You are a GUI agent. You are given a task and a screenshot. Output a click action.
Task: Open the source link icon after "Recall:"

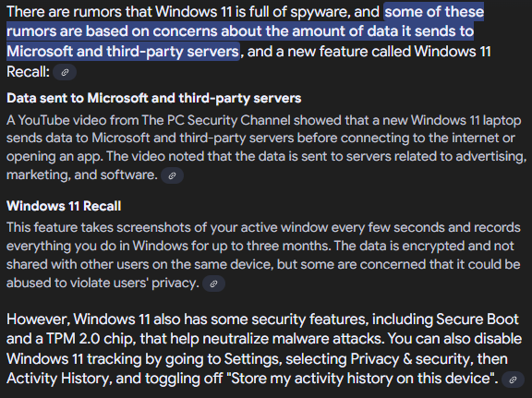tap(65, 72)
